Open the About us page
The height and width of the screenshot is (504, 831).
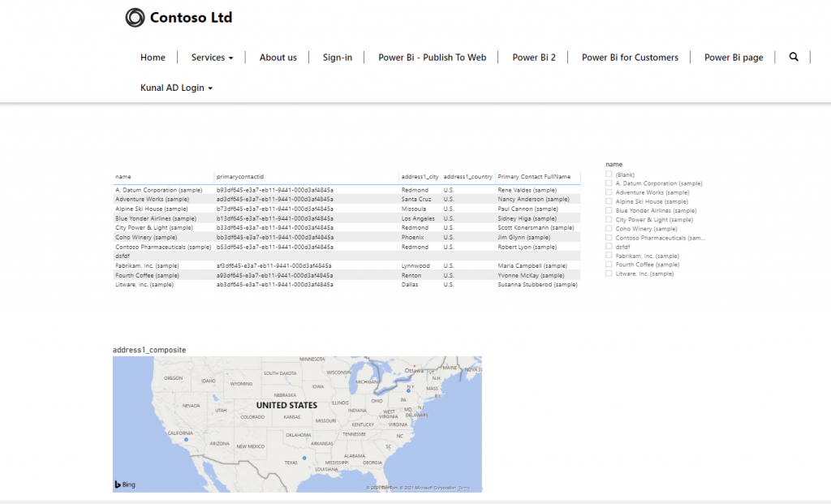pos(278,58)
